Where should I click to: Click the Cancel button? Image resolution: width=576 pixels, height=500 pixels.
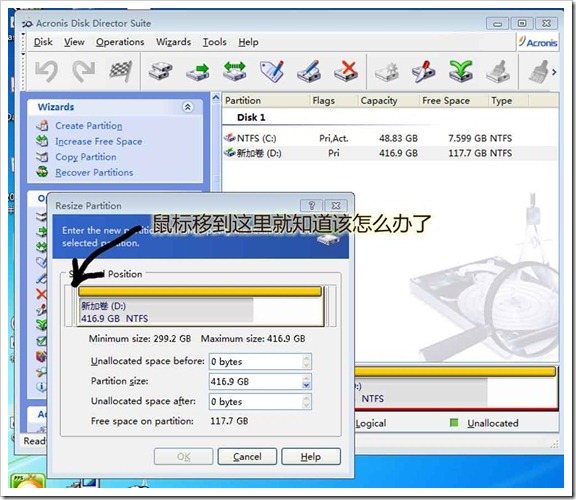247,457
